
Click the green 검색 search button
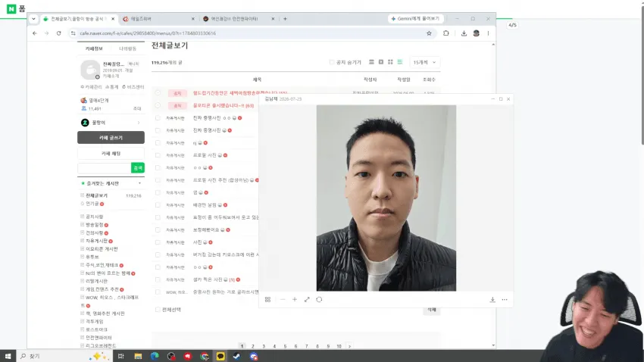coord(138,168)
